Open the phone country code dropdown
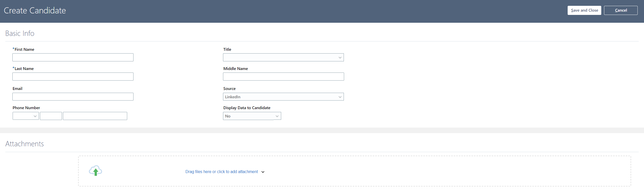The width and height of the screenshot is (644, 191). point(26,116)
